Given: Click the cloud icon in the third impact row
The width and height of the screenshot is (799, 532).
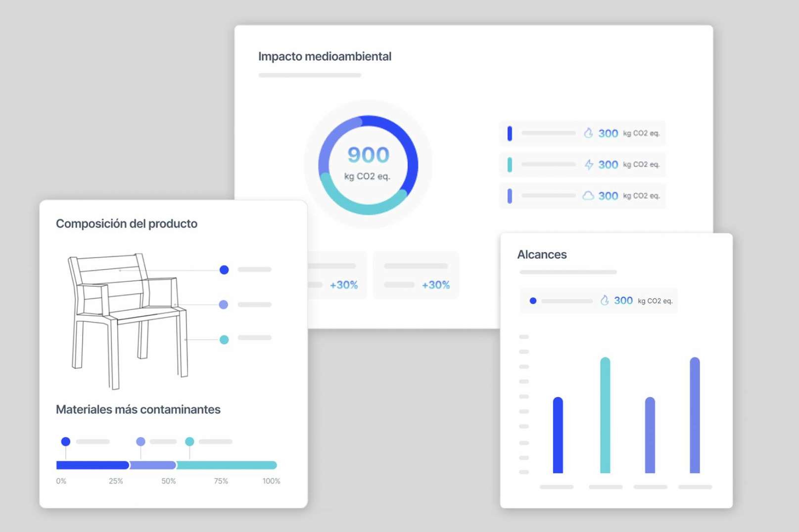Looking at the screenshot, I should [588, 196].
